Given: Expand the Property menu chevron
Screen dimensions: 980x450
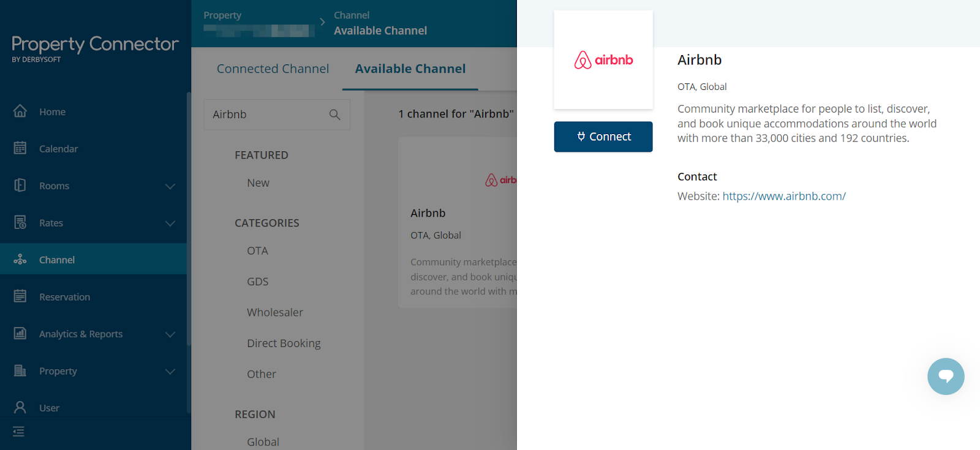Looking at the screenshot, I should 170,372.
